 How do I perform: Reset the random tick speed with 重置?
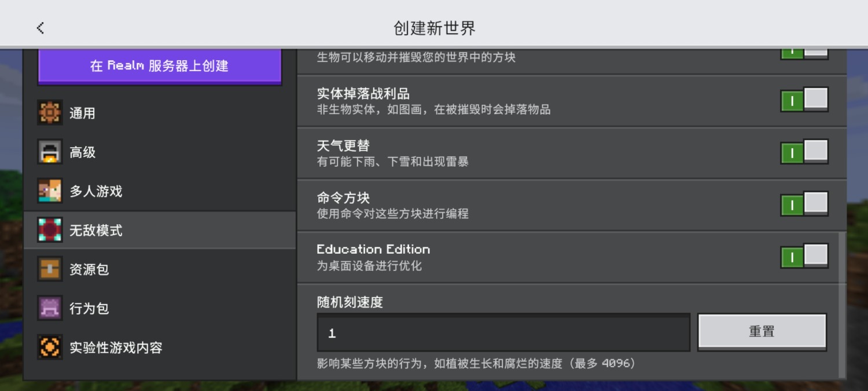(x=762, y=332)
